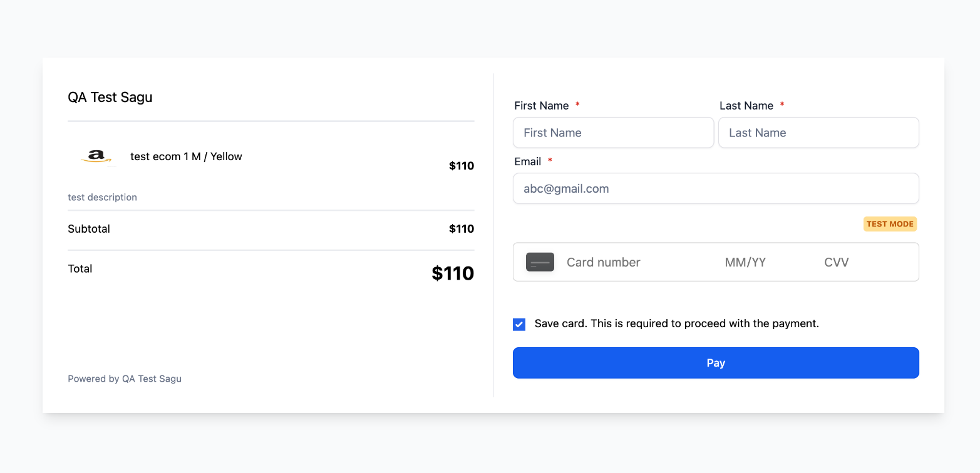Select the product name test ecom 1 M / Yellow
The height and width of the screenshot is (473, 980).
coord(186,156)
